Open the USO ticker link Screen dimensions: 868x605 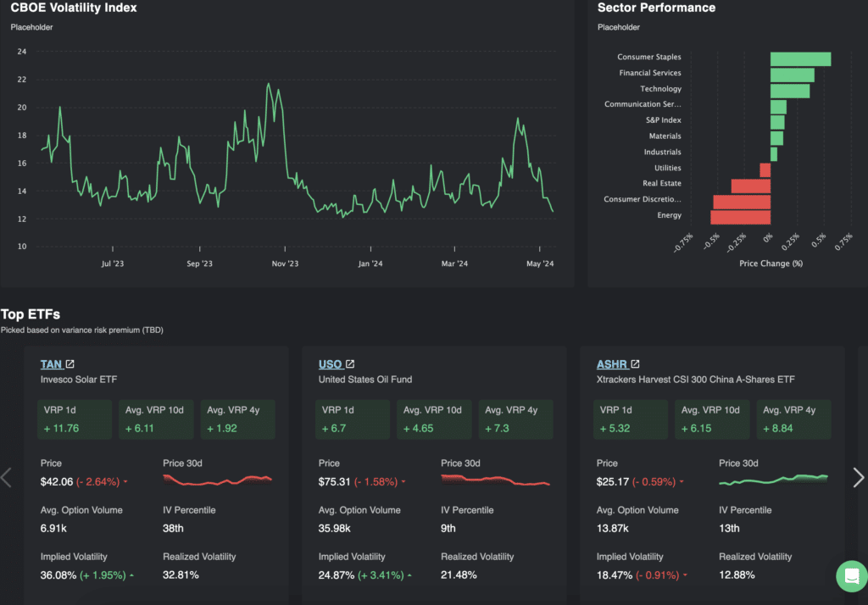[330, 364]
